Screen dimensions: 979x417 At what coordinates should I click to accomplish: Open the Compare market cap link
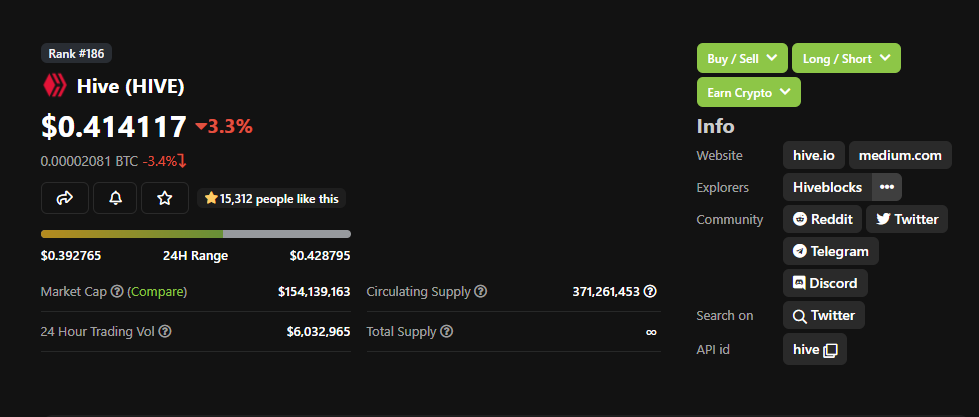click(158, 292)
